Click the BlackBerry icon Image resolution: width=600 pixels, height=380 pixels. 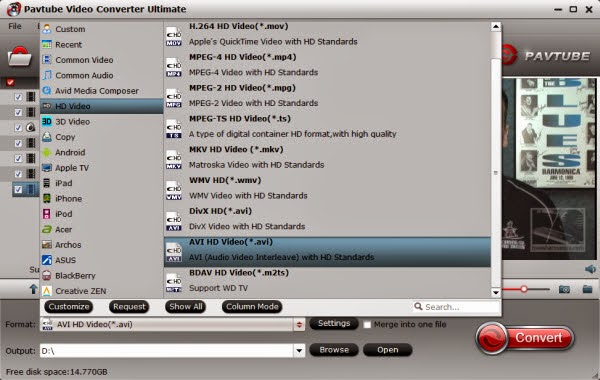(47, 276)
